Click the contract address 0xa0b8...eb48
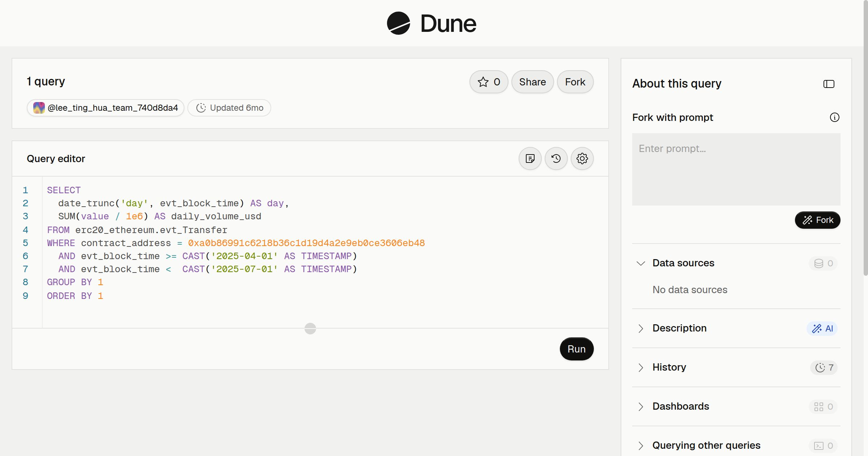Image resolution: width=868 pixels, height=456 pixels. coord(306,243)
